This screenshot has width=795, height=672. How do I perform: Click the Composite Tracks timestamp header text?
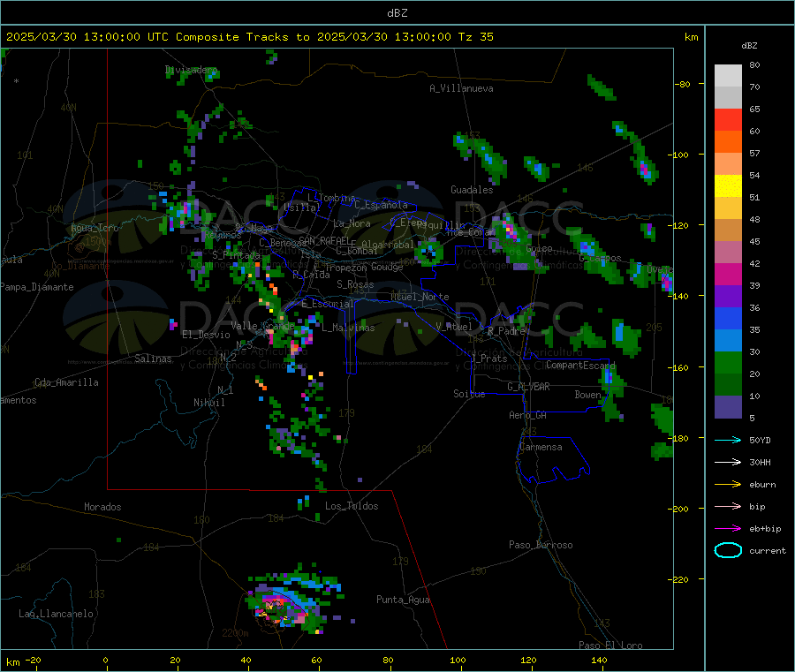pyautogui.click(x=249, y=37)
